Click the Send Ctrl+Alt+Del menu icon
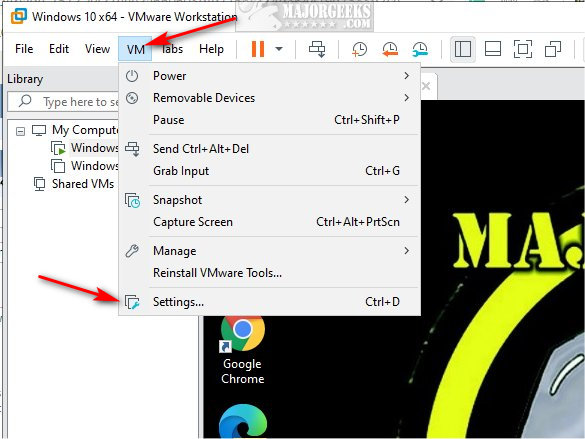Screen dimensions: 585x439 pos(132,149)
